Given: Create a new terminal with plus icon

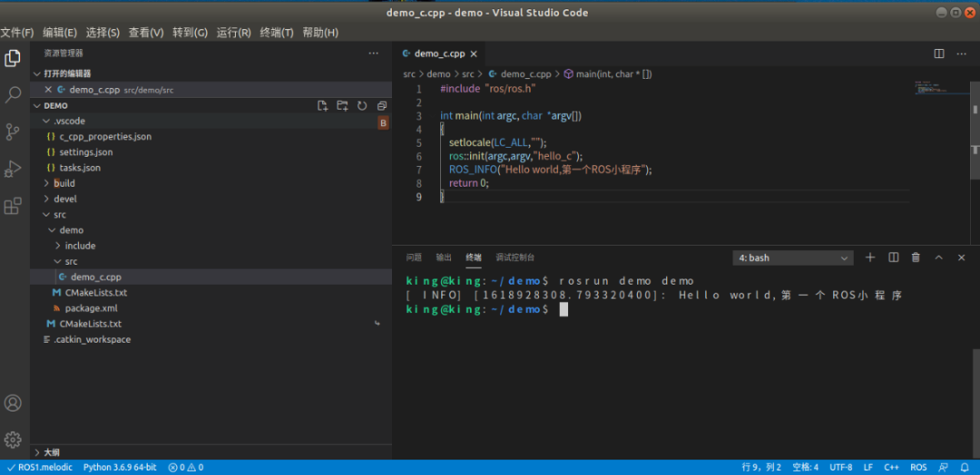Looking at the screenshot, I should coord(870,257).
